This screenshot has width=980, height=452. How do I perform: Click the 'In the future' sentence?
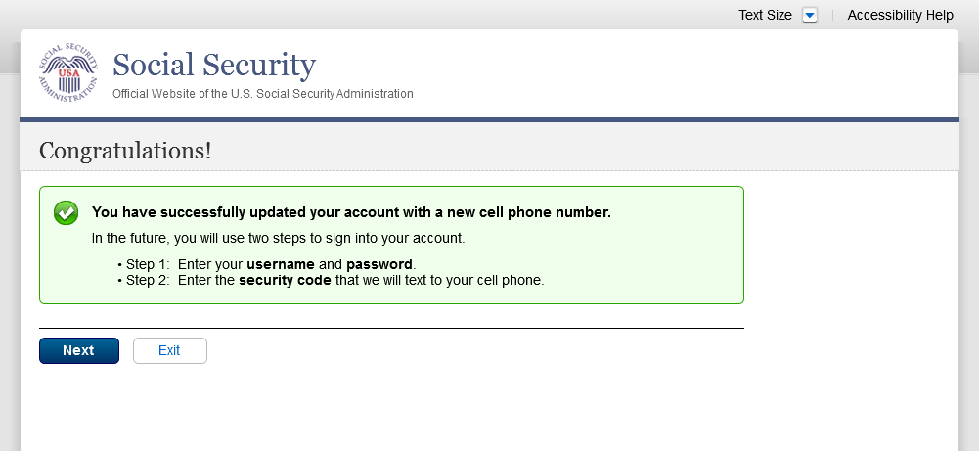(278, 238)
